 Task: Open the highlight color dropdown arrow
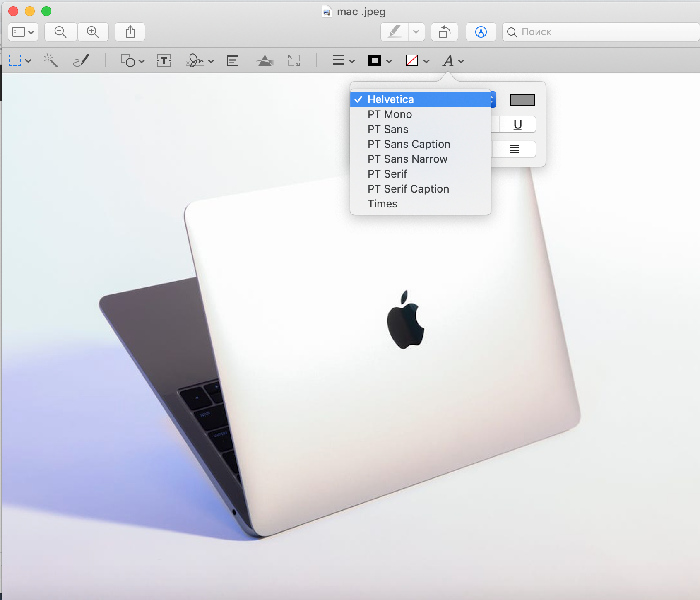pos(416,32)
